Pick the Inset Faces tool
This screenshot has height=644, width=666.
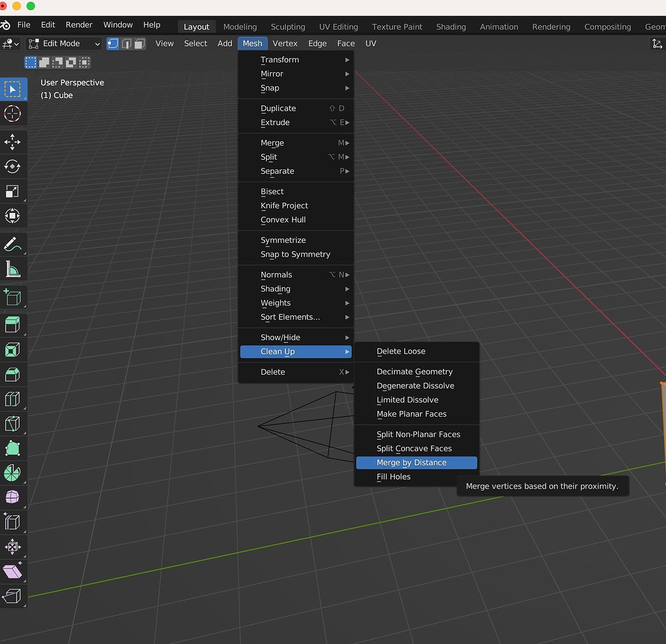point(14,350)
